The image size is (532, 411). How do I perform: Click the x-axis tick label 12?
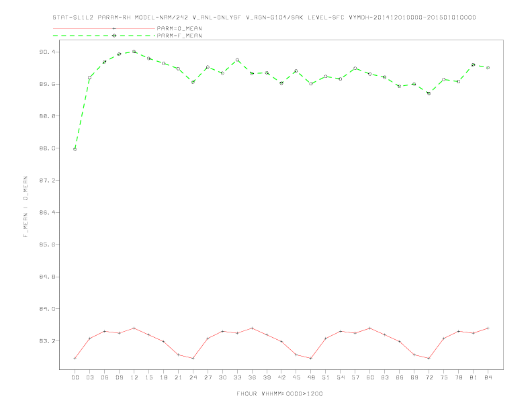tap(134, 377)
